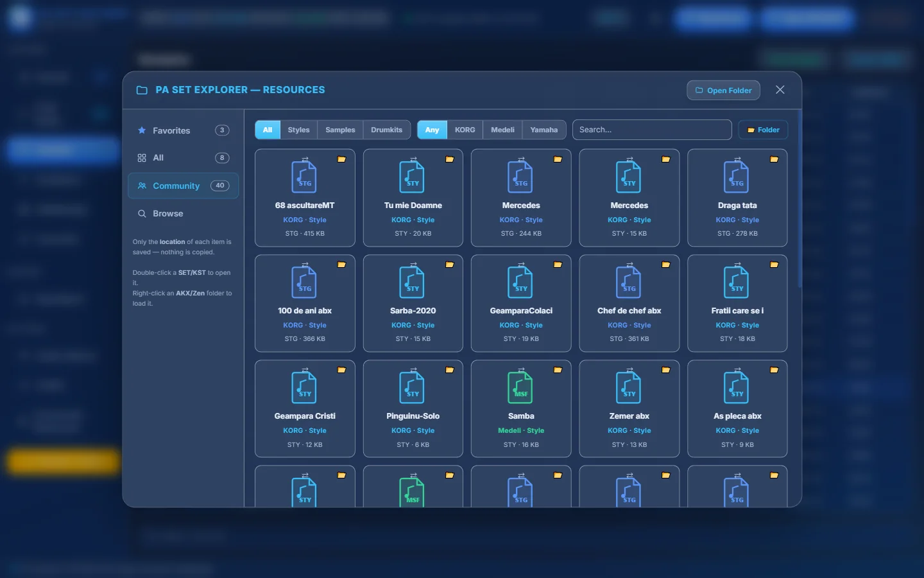Close the PA Set Explorer dialog
This screenshot has height=578, width=924.
[780, 90]
